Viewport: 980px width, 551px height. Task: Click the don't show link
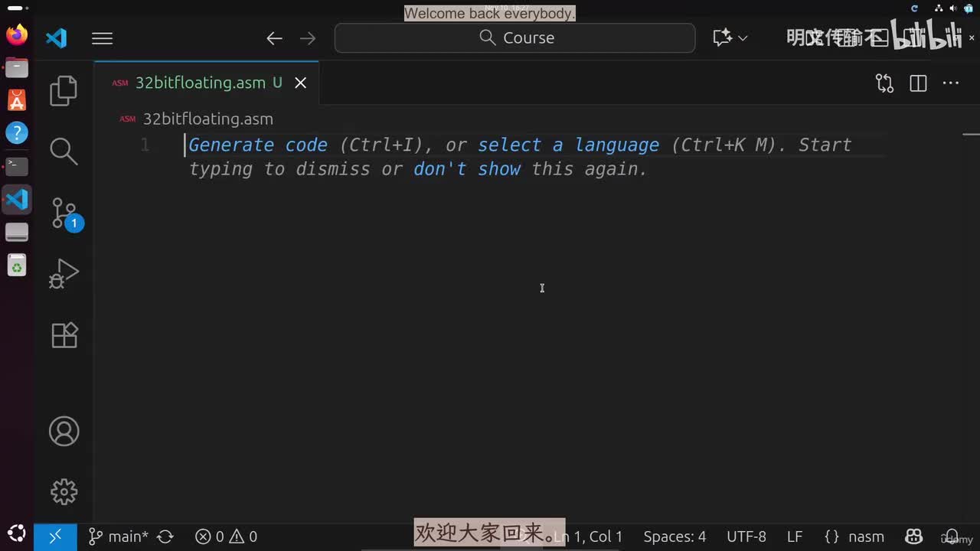(x=467, y=168)
